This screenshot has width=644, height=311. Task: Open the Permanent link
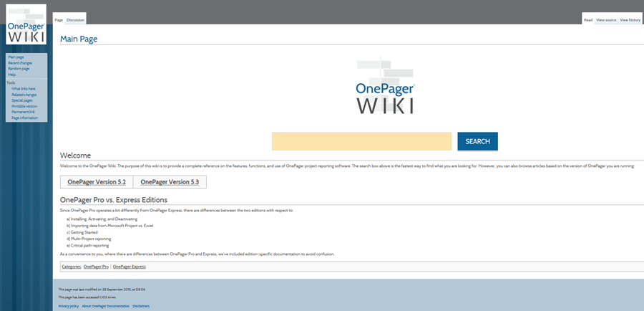(x=24, y=112)
